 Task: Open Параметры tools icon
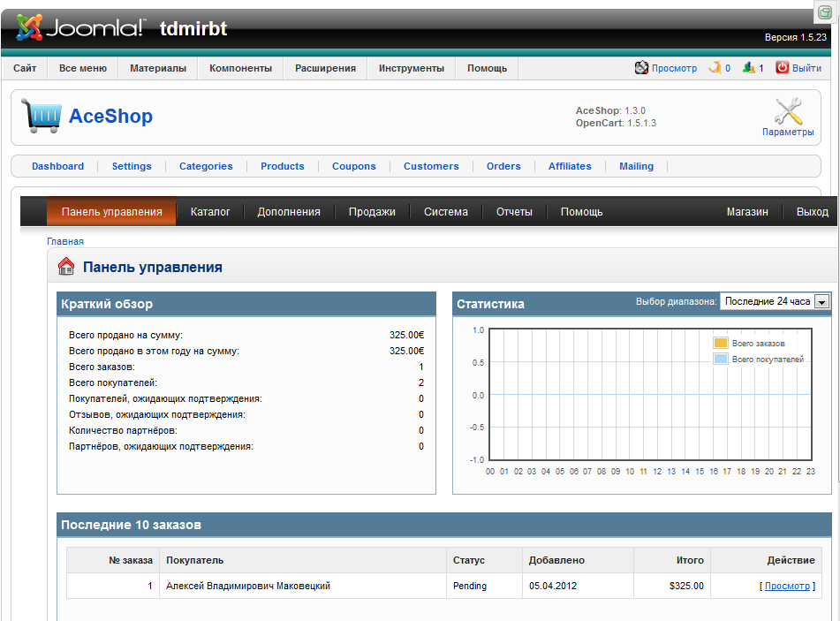[x=788, y=111]
